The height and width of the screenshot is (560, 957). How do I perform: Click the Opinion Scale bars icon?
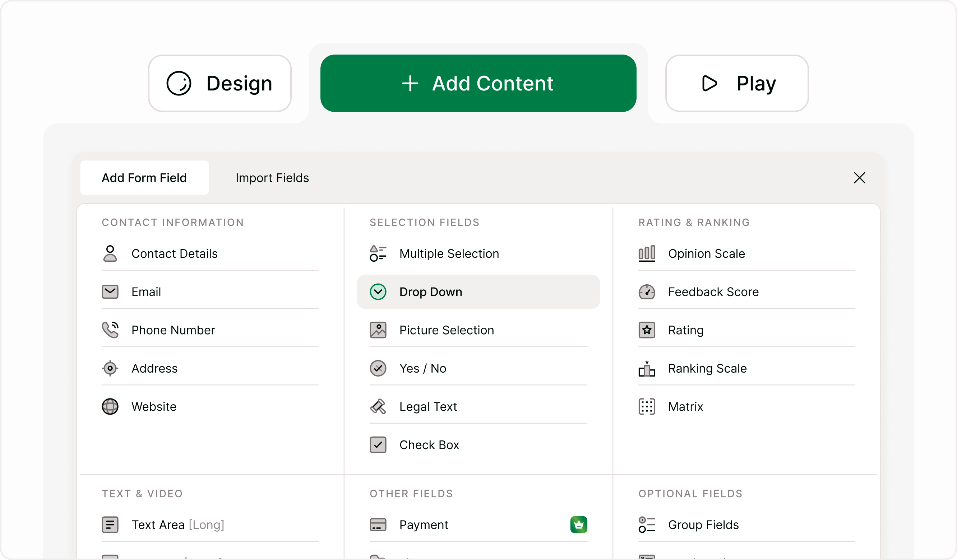point(647,254)
